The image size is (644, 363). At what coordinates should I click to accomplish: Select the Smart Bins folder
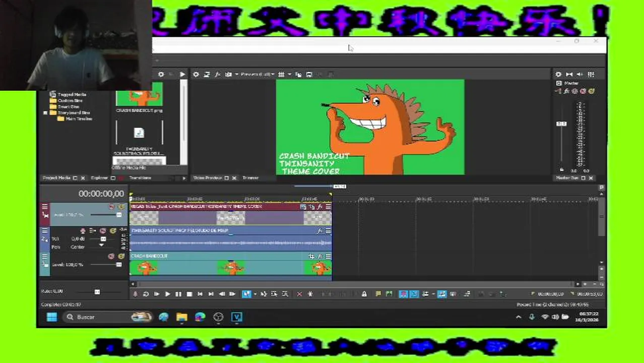(69, 106)
